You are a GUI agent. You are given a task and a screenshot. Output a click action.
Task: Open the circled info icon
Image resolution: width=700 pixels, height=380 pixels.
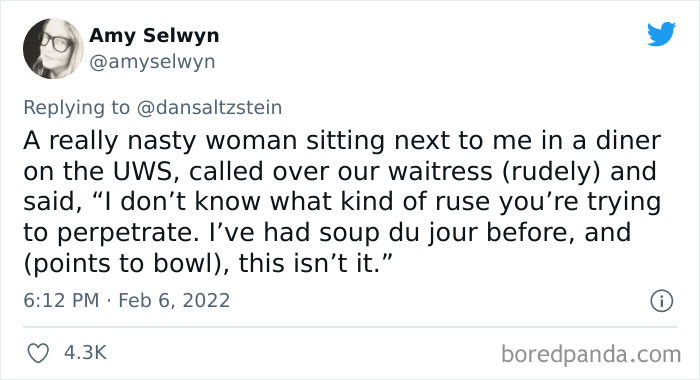click(661, 301)
